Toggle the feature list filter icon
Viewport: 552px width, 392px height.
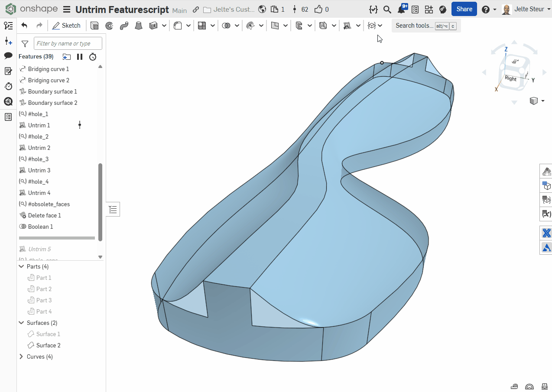[x=25, y=44]
